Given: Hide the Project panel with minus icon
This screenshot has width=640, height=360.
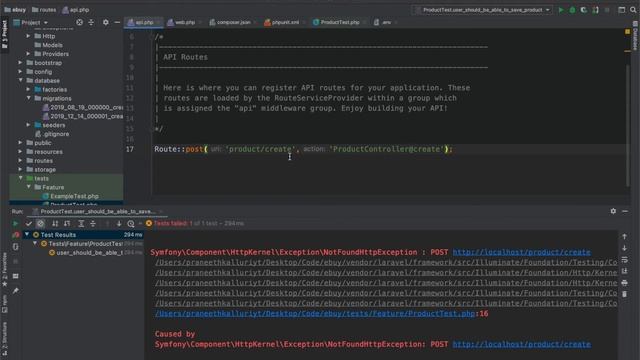Looking at the screenshot, I should click(x=117, y=22).
